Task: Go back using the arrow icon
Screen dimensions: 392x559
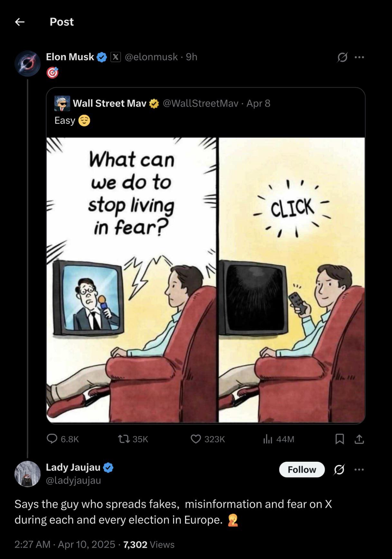Action: pos(20,22)
